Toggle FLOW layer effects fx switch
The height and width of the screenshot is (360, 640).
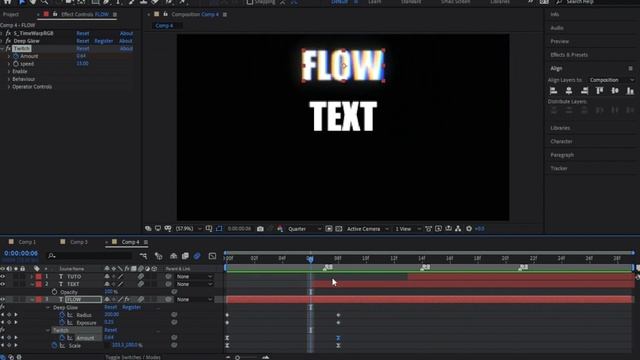pos(127,300)
